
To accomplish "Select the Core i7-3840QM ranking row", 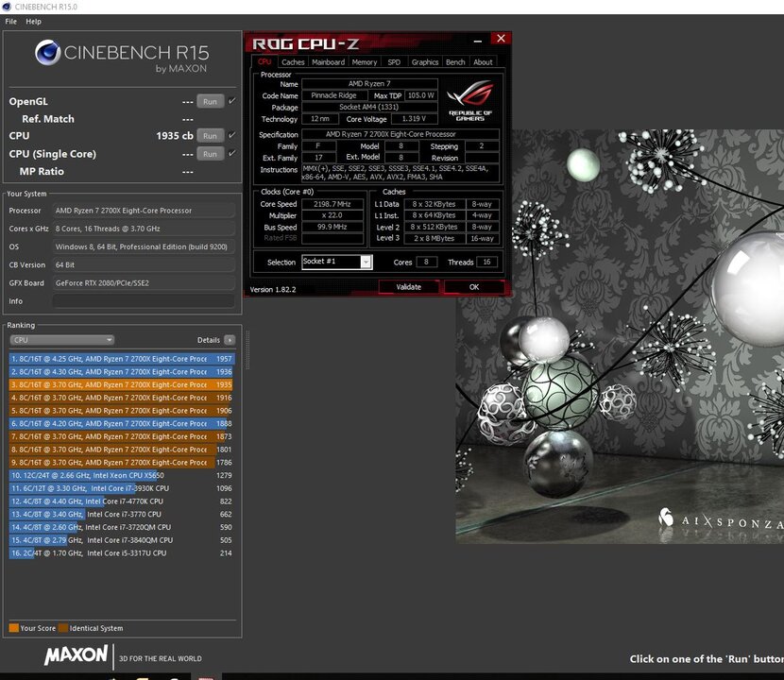I will coord(122,540).
